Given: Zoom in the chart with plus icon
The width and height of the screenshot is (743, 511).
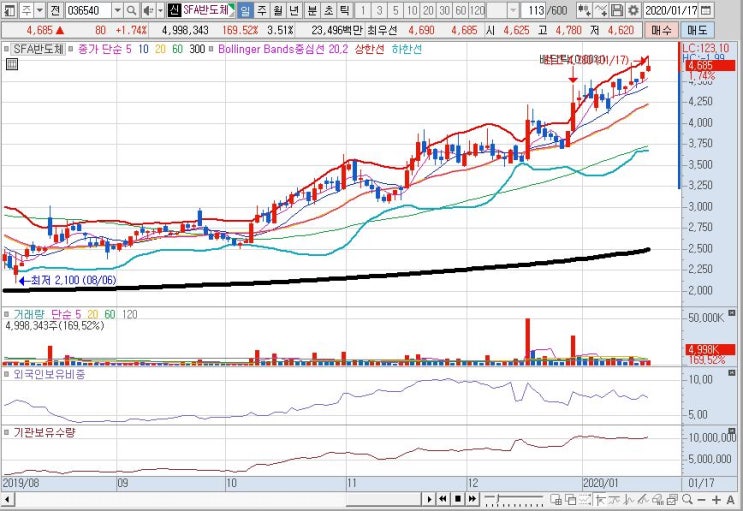Looking at the screenshot, I should pos(716,499).
